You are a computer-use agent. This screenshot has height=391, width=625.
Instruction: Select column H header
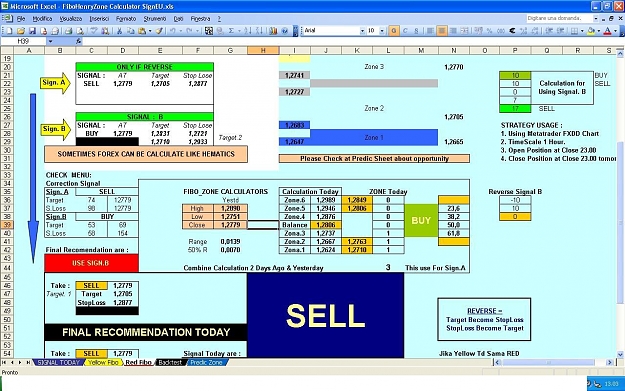[x=263, y=51]
